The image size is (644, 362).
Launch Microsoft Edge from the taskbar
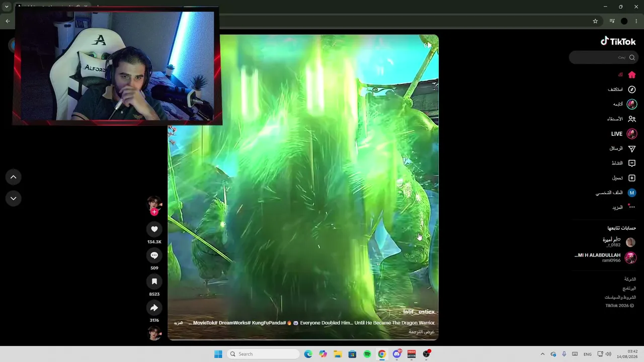coord(308,354)
